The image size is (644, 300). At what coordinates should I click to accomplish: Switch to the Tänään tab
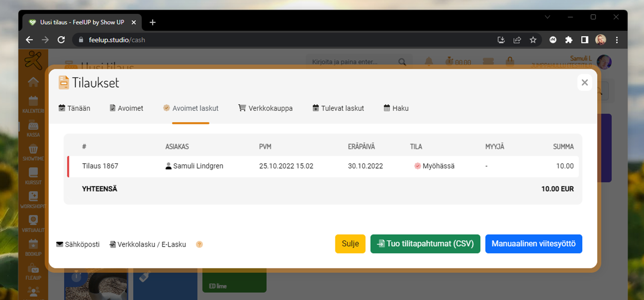pos(75,108)
